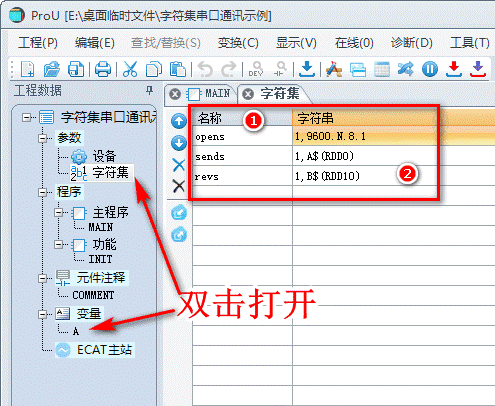Close the 字符集 tab
The image size is (495, 406).
[x=248, y=94]
